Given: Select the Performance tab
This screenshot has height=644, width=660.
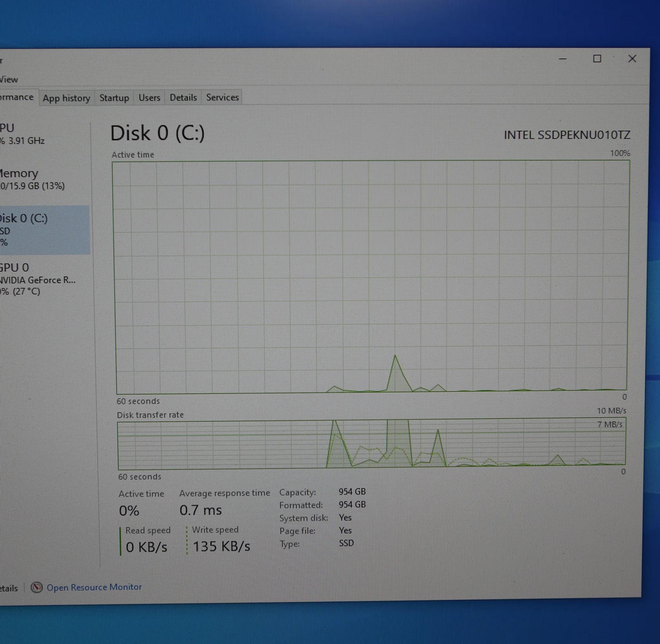Looking at the screenshot, I should point(17,98).
